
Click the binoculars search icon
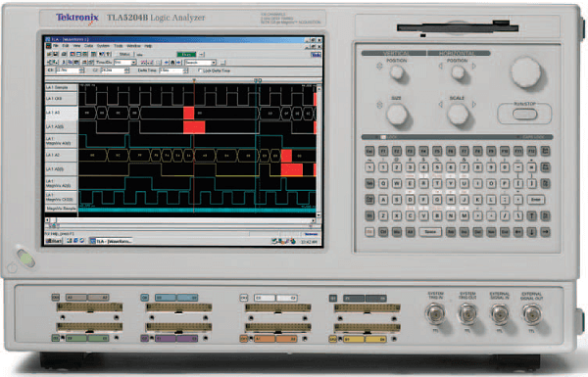[172, 63]
